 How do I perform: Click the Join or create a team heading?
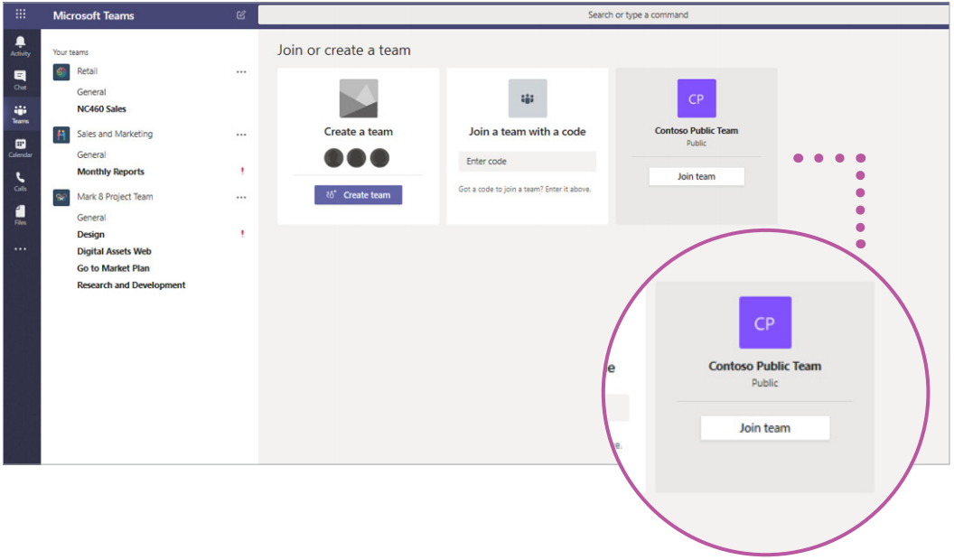pyautogui.click(x=344, y=50)
